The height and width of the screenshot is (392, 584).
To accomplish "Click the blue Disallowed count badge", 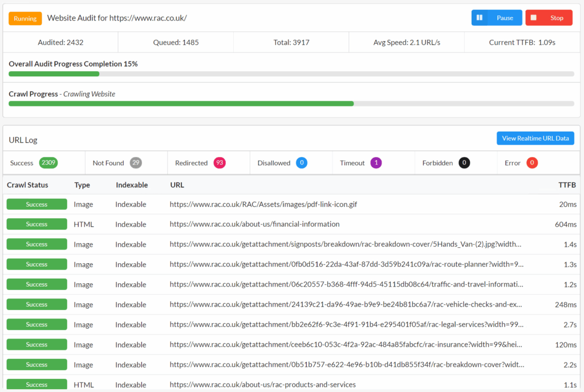I will [x=302, y=163].
